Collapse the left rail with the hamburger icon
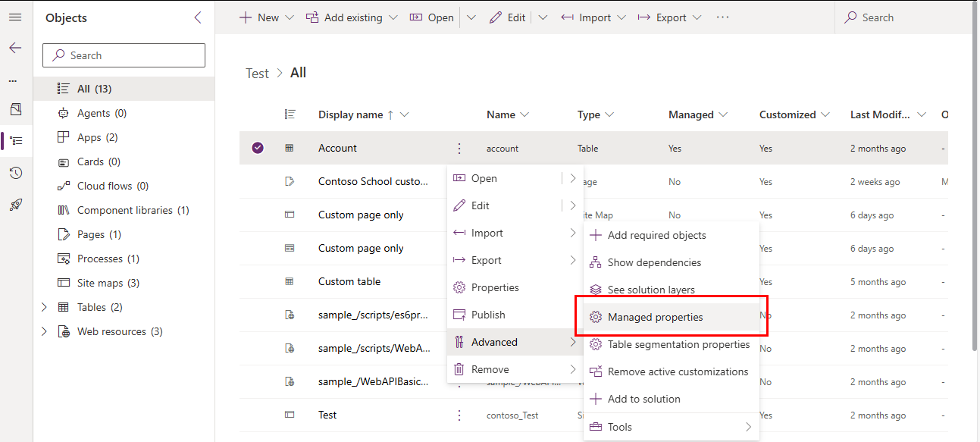The width and height of the screenshot is (980, 442). pyautogui.click(x=15, y=15)
